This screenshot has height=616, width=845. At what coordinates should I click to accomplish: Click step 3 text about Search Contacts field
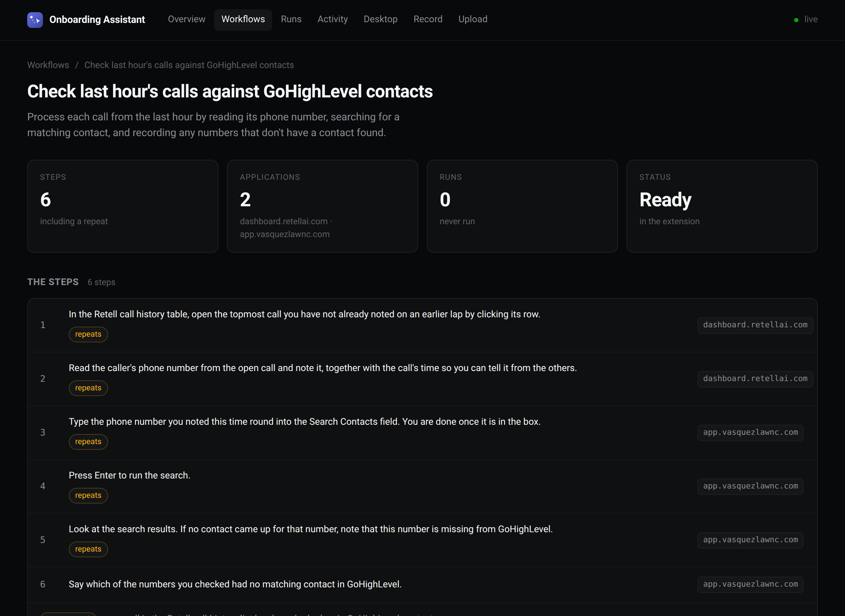pyautogui.click(x=305, y=422)
